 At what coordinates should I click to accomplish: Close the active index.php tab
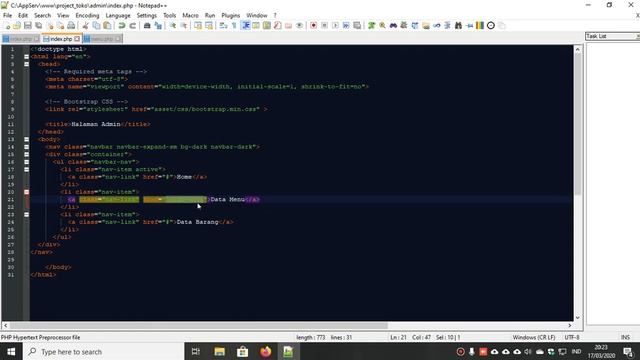[x=77, y=39]
